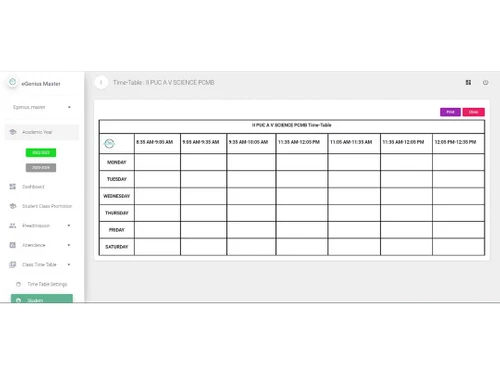Click the 12:05 PM-12:35 PM column header
Image resolution: width=500 pixels, height=375 pixels.
458,143
